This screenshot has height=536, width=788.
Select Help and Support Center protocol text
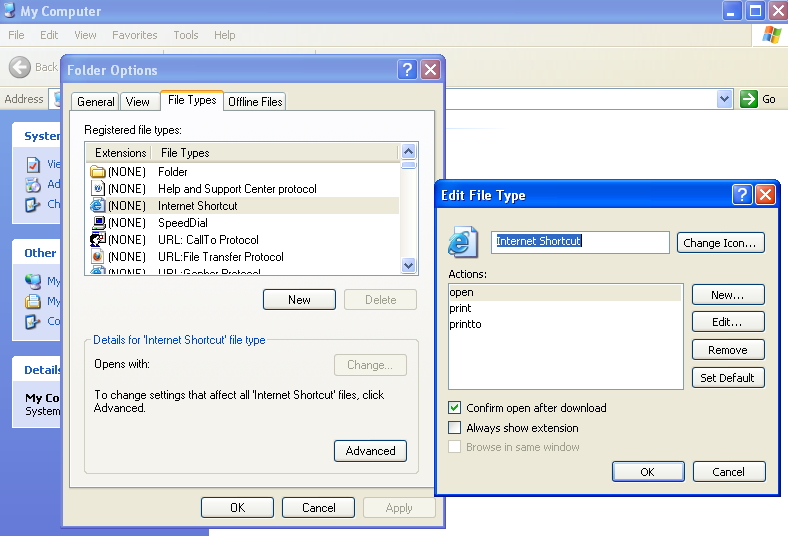(237, 189)
